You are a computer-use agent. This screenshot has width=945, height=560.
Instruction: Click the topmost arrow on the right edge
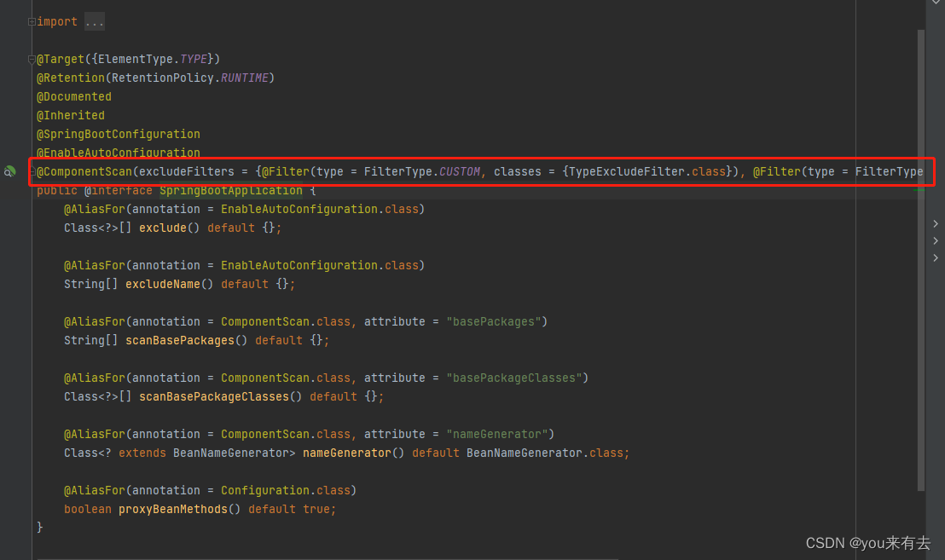[935, 223]
